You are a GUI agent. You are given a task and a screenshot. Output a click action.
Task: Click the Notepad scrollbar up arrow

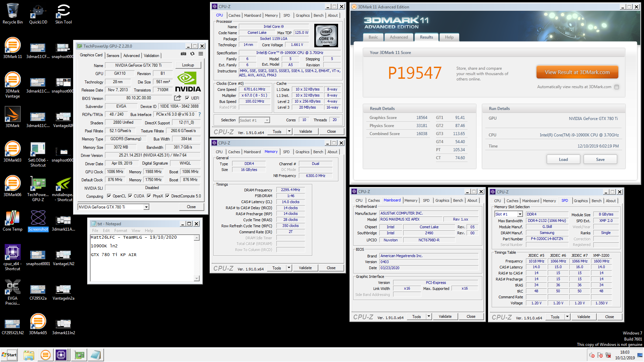pyautogui.click(x=197, y=238)
